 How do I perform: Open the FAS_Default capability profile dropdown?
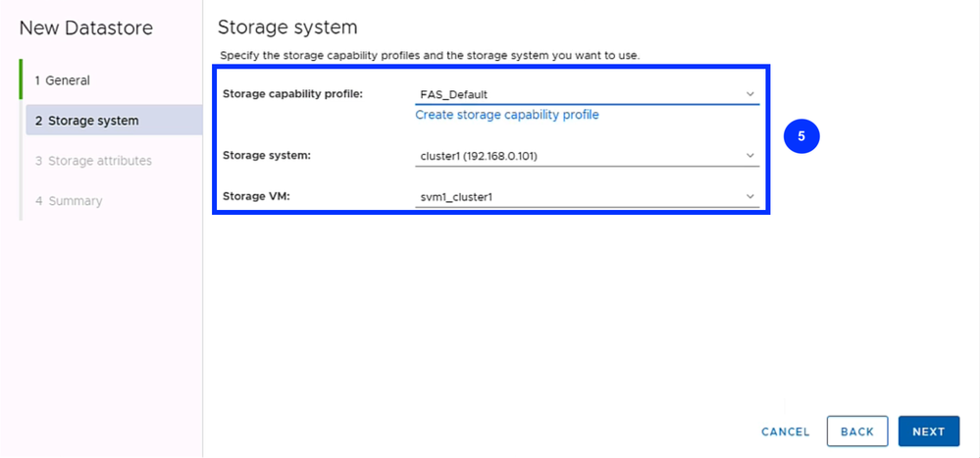[587, 95]
